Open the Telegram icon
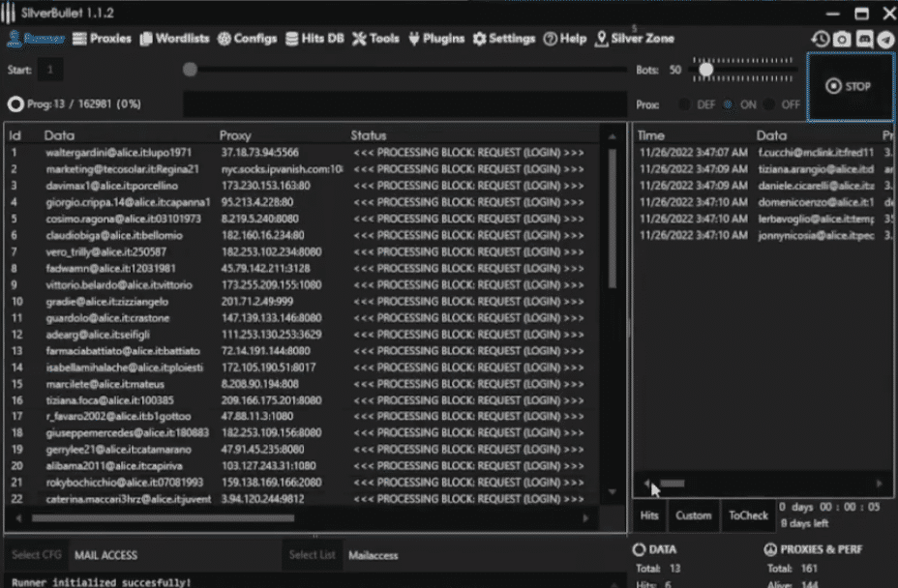Image resolution: width=898 pixels, height=588 pixels. [x=885, y=39]
